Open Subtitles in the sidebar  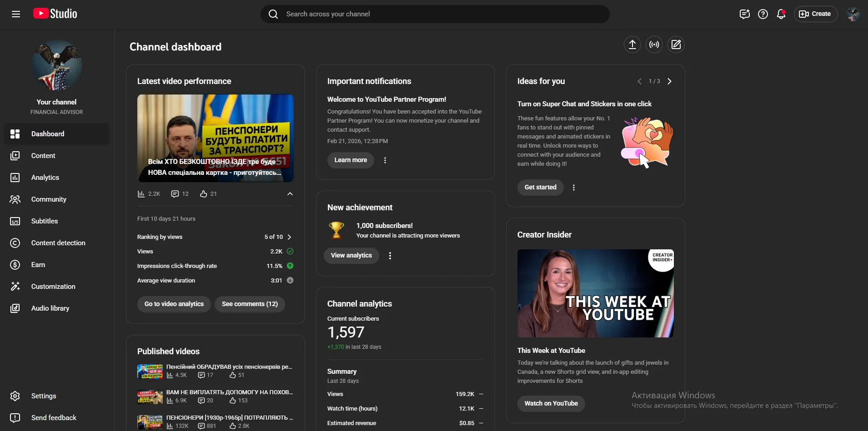(57, 221)
